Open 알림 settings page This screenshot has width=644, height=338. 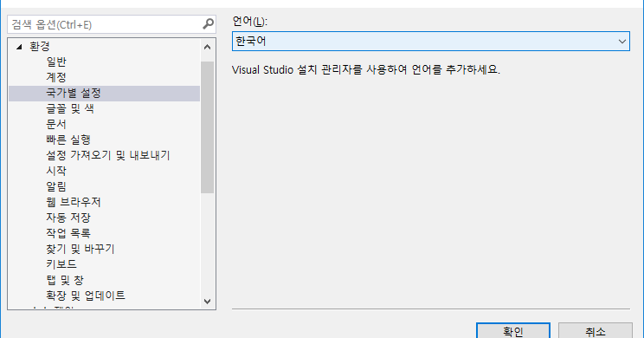coord(56,186)
